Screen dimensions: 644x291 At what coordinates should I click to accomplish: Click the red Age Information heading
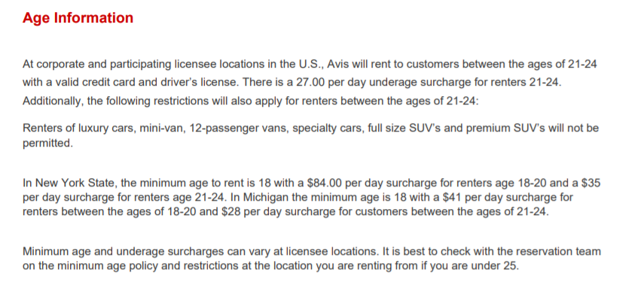click(78, 18)
